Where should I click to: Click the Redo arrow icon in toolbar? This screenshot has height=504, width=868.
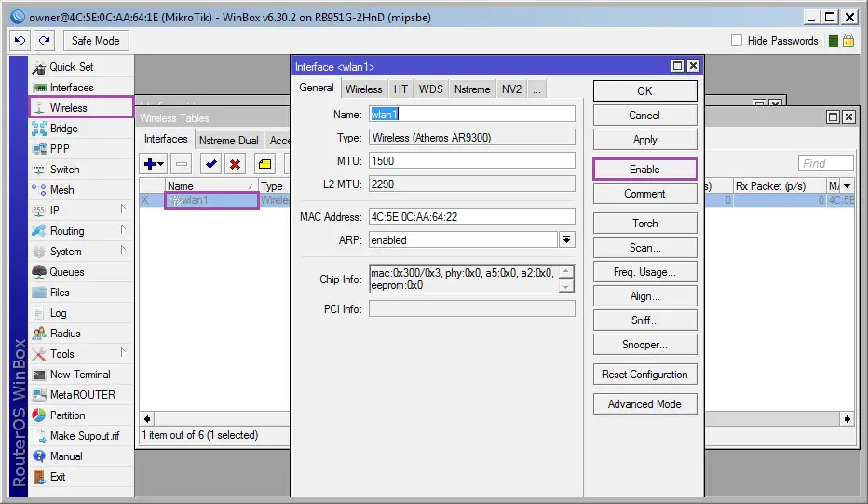pyautogui.click(x=45, y=40)
